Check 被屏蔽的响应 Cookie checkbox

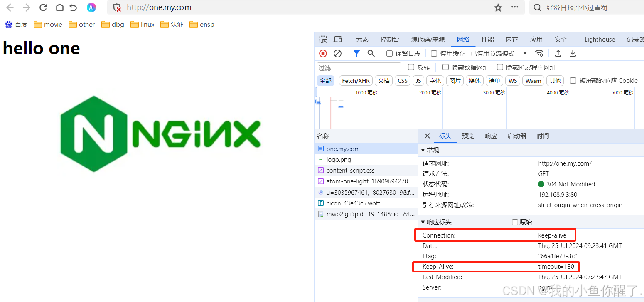(573, 80)
